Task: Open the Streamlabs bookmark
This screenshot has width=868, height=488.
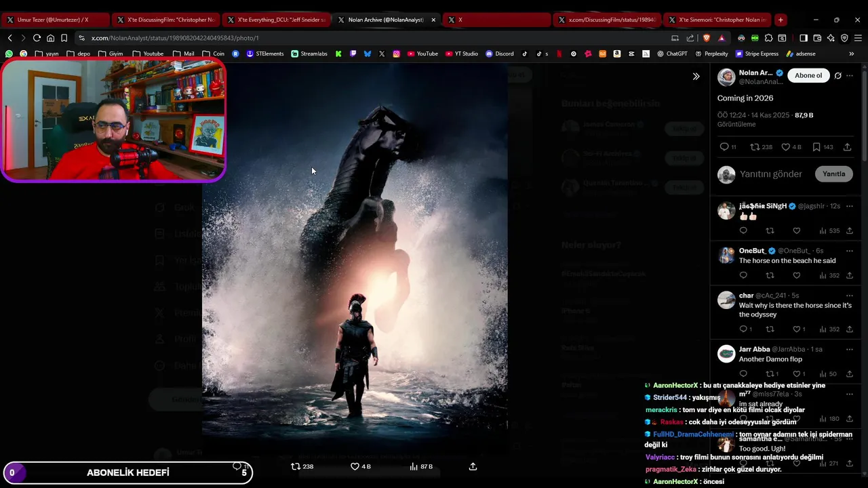Action: point(309,54)
